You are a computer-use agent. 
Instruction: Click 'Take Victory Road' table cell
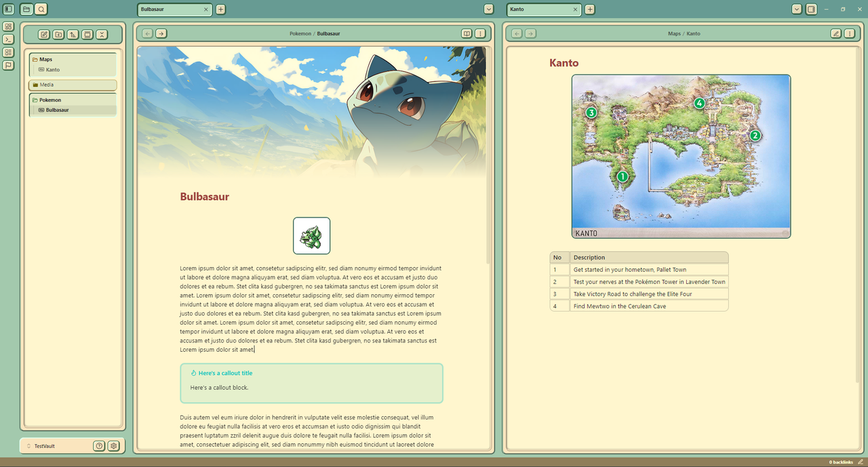(649, 294)
